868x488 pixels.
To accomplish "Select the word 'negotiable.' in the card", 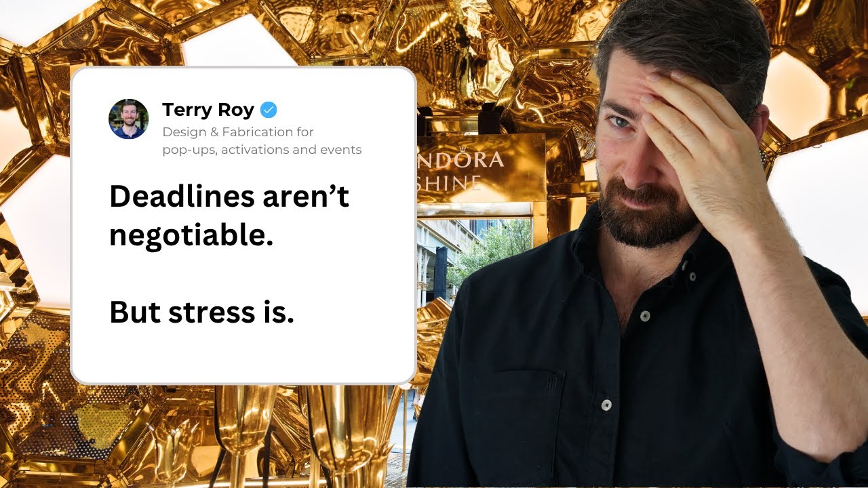I will pos(191,235).
